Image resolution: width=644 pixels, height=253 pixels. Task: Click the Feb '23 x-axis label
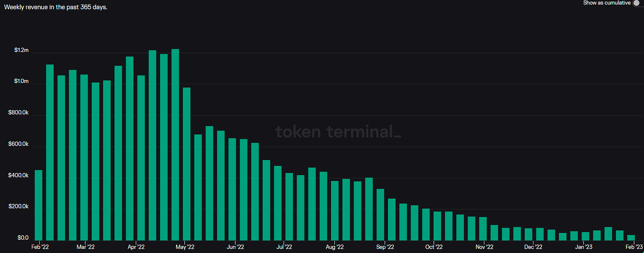click(x=635, y=247)
